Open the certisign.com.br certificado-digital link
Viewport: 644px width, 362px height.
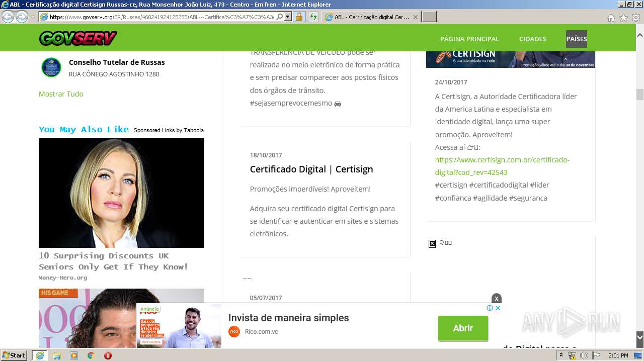[x=502, y=166]
